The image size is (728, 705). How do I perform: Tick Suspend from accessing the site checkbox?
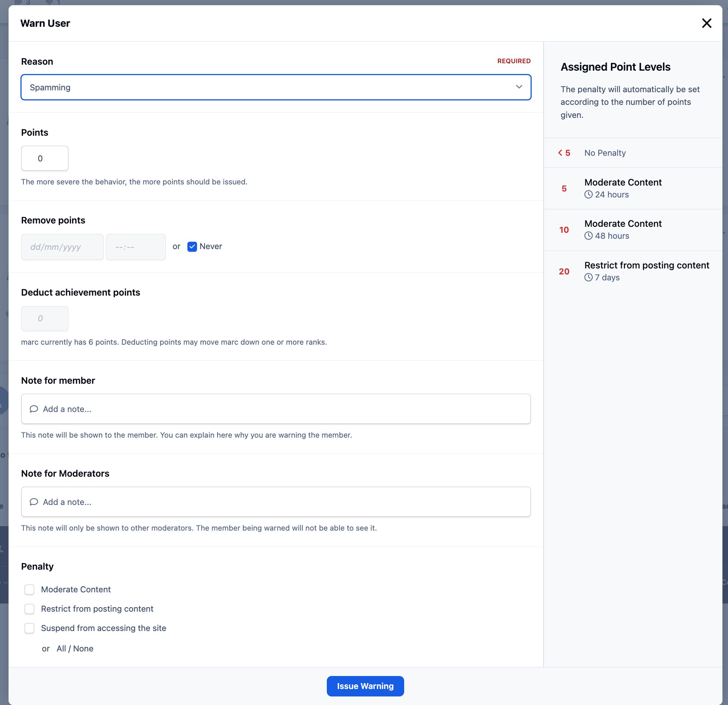point(29,628)
